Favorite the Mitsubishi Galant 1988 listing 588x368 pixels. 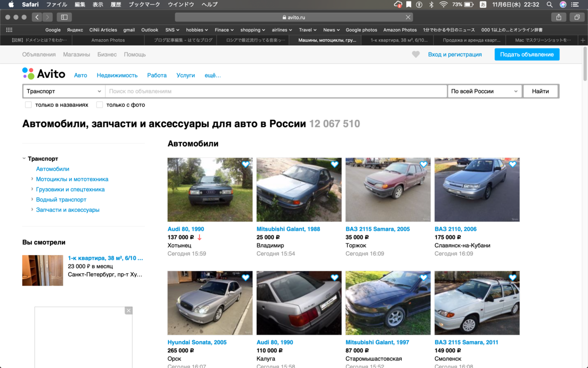pyautogui.click(x=335, y=164)
